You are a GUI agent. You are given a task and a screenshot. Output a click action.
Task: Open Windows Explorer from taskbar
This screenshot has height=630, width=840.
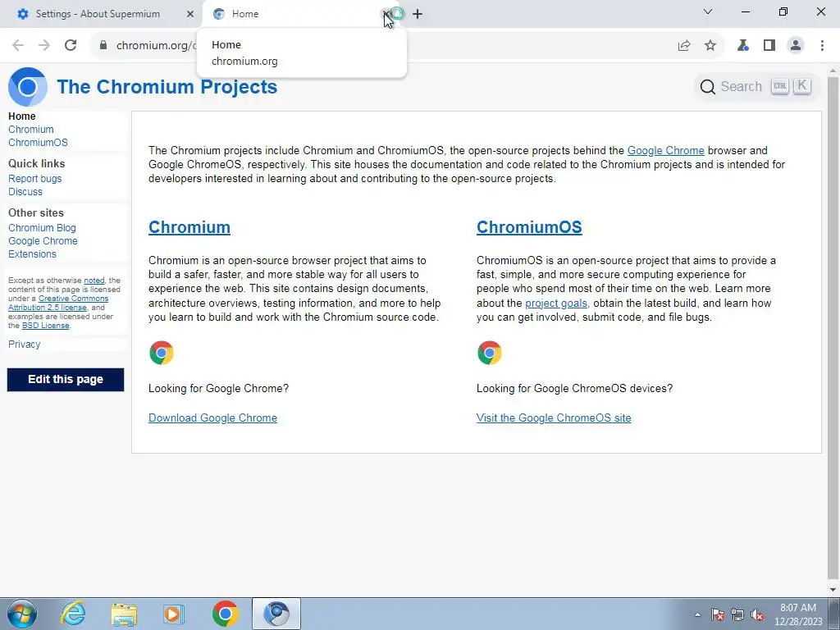[x=124, y=614]
